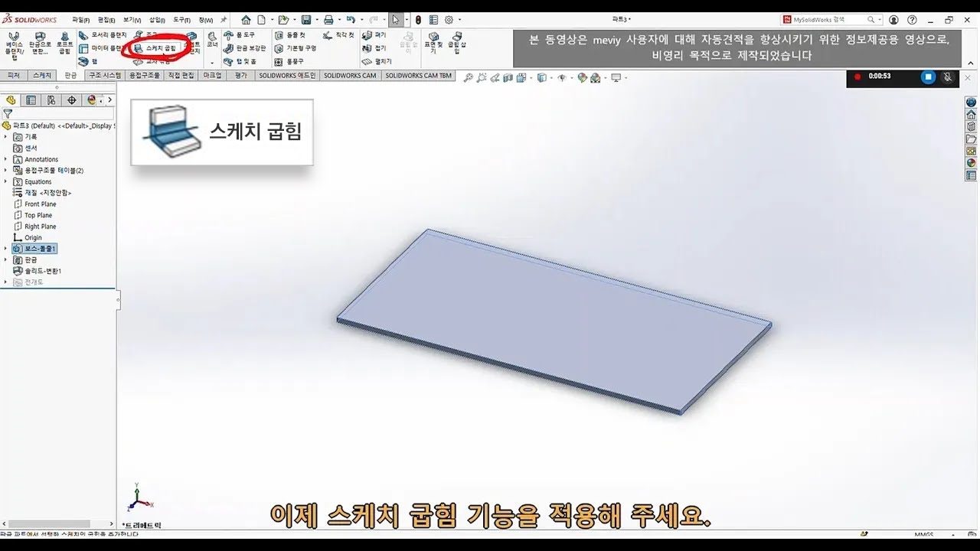
Task: Click the Undo icon in top toolbar
Action: pos(351,20)
